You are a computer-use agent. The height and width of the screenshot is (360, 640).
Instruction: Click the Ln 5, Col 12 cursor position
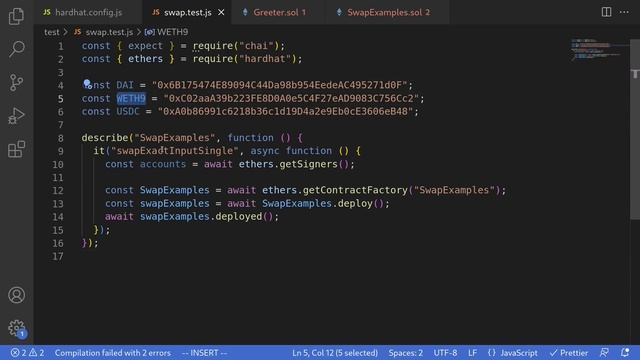point(335,353)
